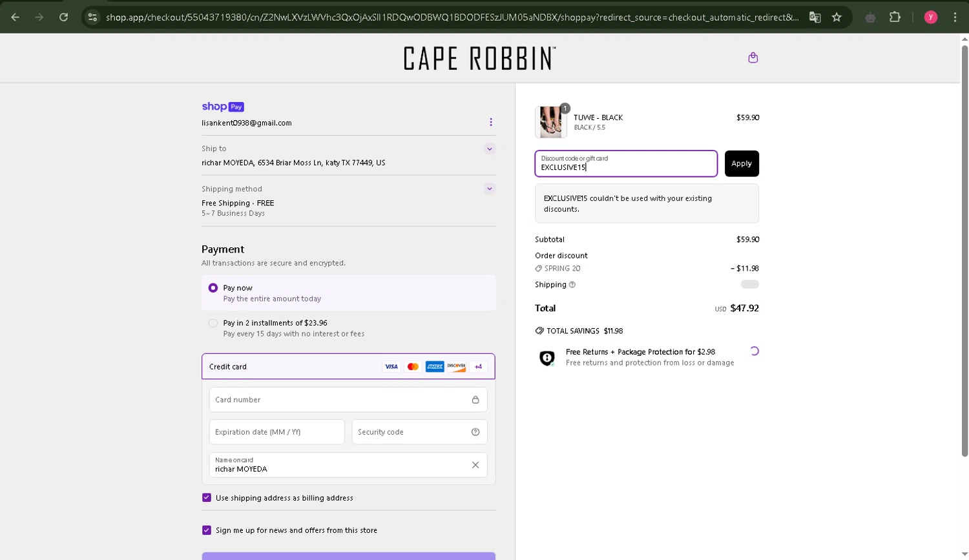
Task: Click the lock icon in card number field
Action: point(475,400)
